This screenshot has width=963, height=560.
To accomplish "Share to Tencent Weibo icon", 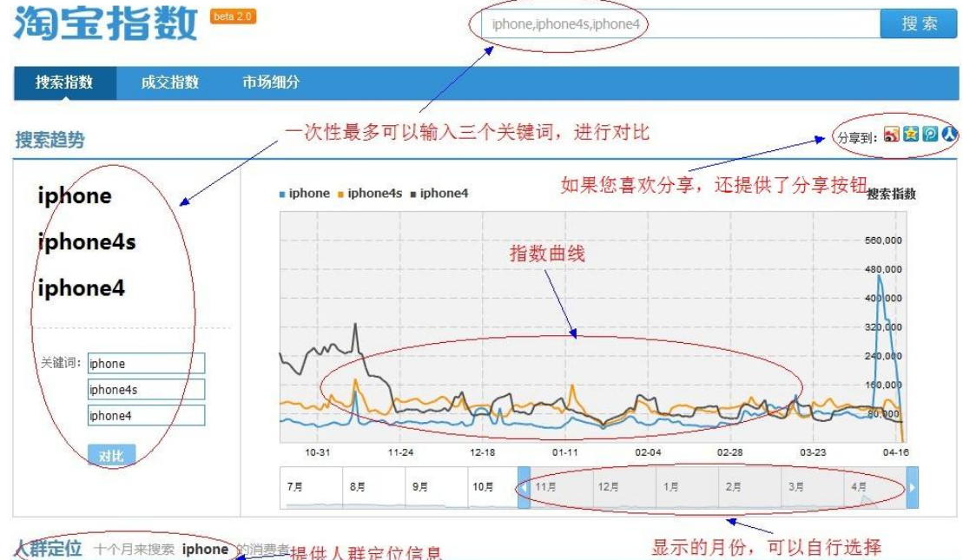I will 929,135.
